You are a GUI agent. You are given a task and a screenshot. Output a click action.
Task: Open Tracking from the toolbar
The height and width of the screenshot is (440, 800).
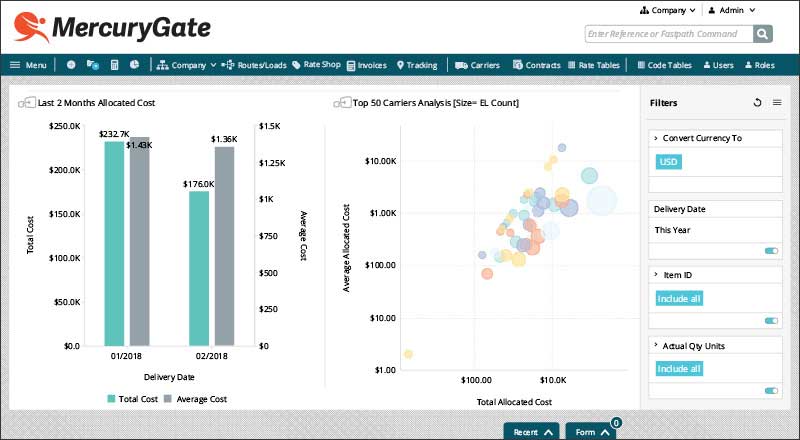417,65
